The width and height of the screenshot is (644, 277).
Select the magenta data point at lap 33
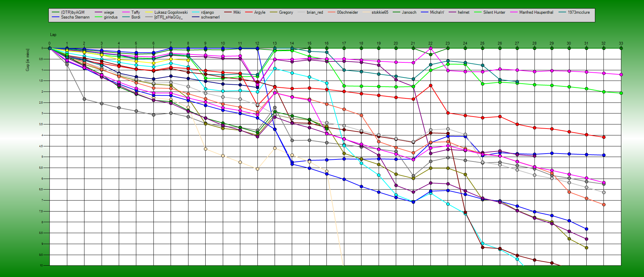click(x=621, y=74)
